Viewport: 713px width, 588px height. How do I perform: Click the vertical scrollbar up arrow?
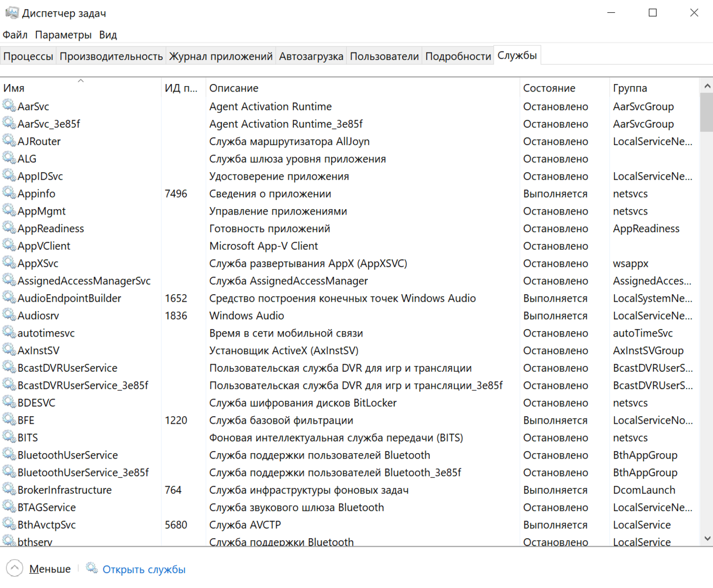point(707,86)
